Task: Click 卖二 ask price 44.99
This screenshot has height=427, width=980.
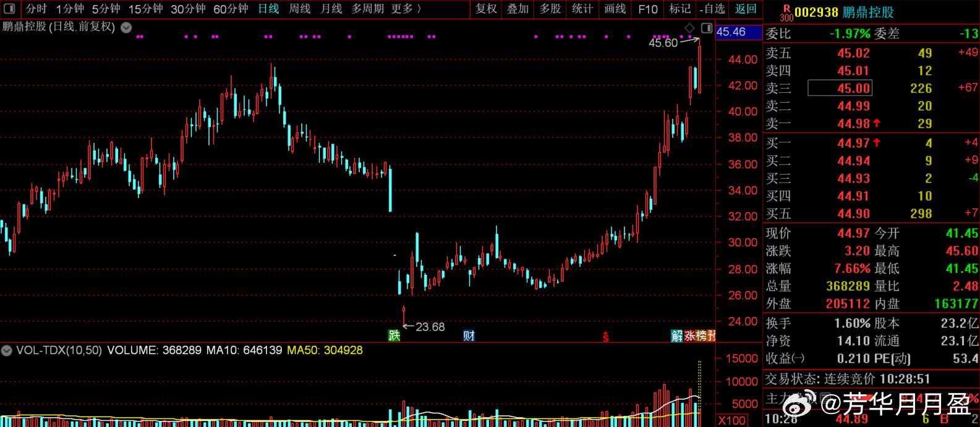Action: pyautogui.click(x=853, y=106)
